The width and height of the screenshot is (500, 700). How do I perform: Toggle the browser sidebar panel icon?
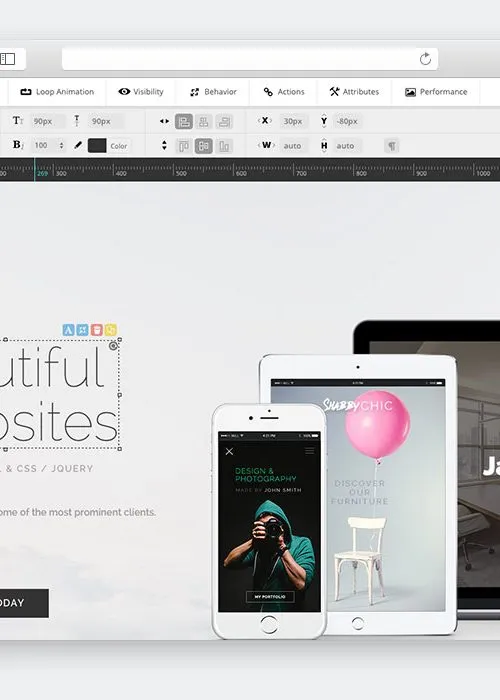(x=8, y=59)
